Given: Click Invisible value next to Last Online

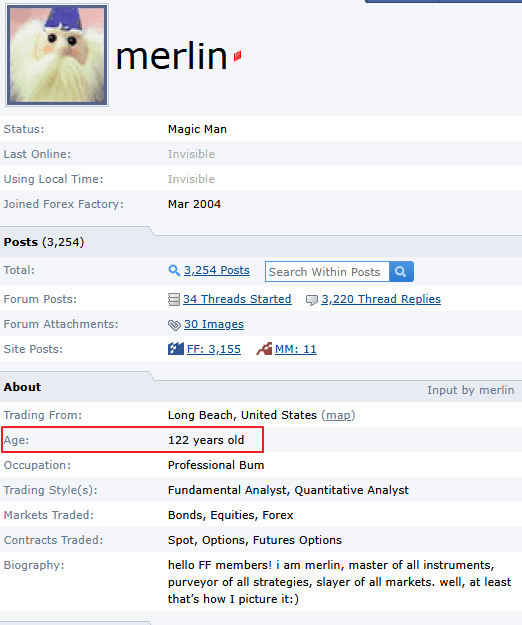Looking at the screenshot, I should click(x=191, y=154).
